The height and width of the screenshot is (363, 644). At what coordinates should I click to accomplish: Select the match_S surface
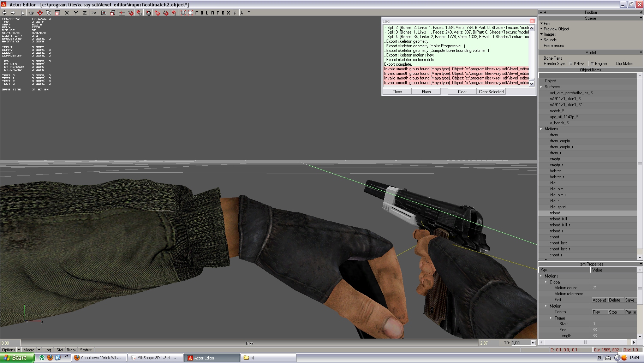(557, 111)
